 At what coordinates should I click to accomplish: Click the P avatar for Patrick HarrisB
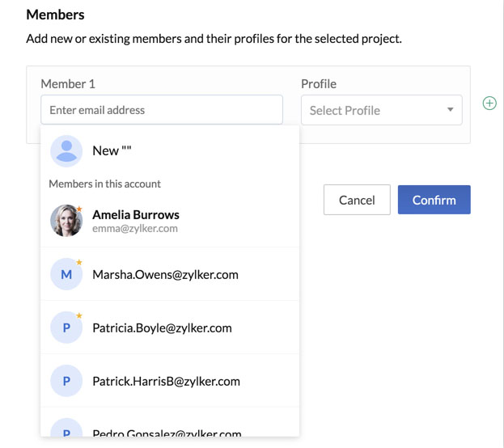click(x=66, y=381)
